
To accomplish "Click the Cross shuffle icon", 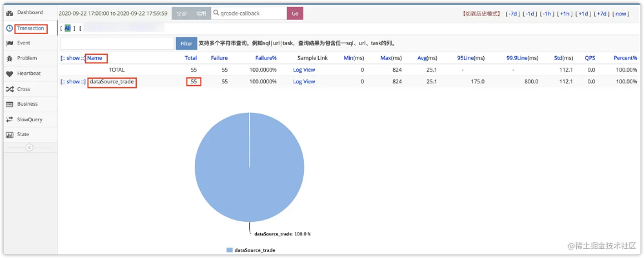I will pos(10,89).
